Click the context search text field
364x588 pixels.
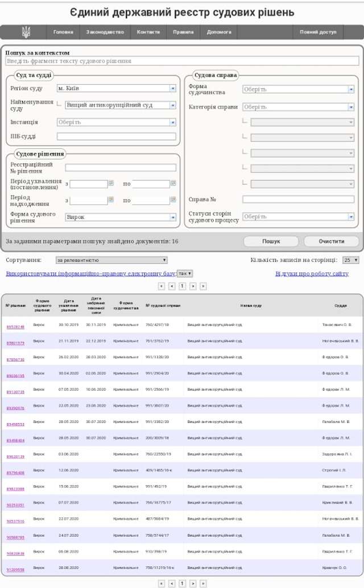(182, 61)
